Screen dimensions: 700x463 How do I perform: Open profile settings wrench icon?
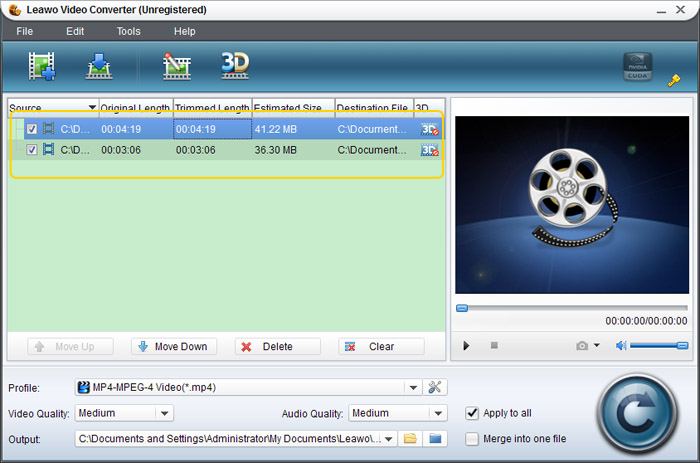click(x=435, y=387)
